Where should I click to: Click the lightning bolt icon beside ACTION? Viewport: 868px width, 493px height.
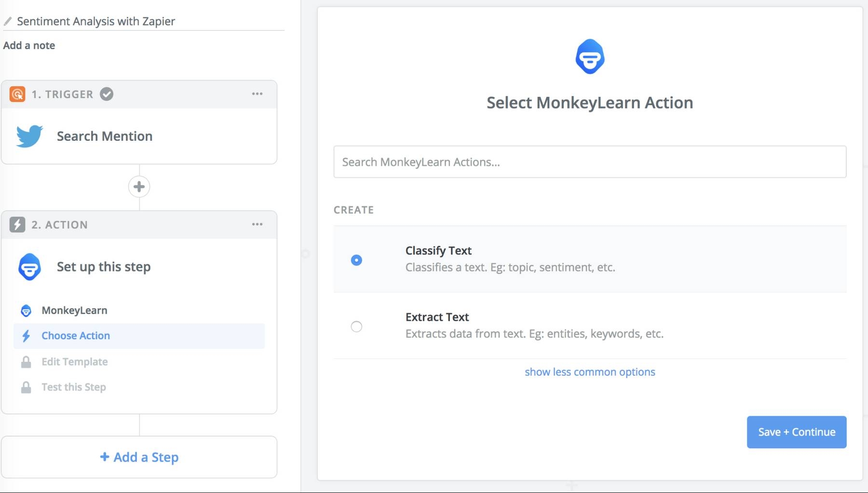17,224
